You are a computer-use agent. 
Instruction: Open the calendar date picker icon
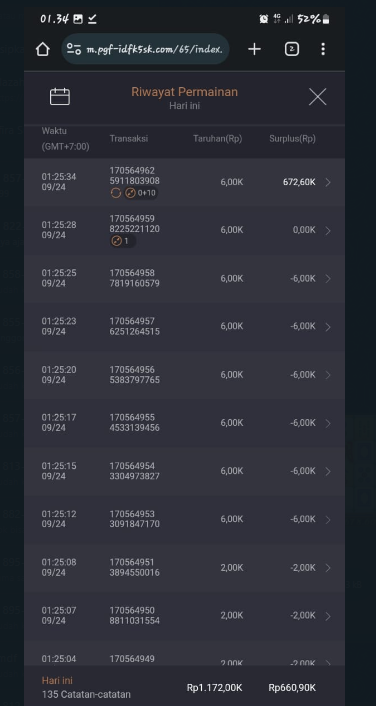coord(59,97)
